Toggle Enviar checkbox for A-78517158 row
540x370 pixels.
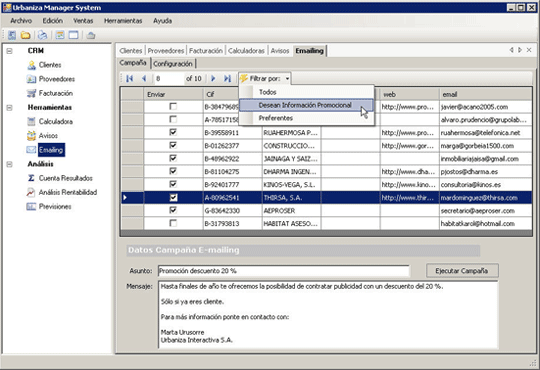coord(173,119)
